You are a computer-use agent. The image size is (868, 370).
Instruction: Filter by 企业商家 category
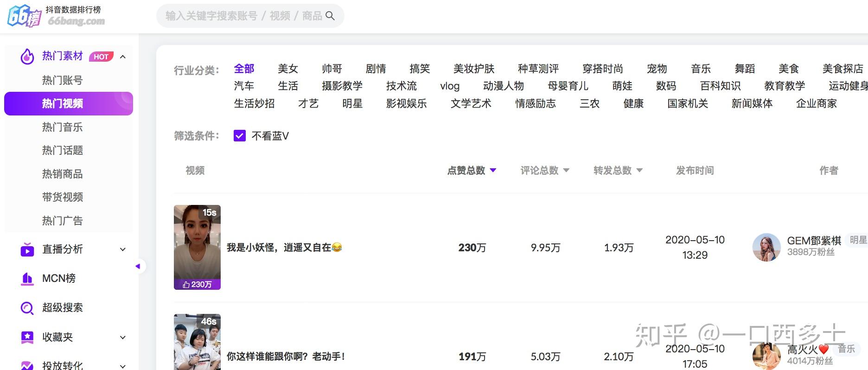coord(817,103)
